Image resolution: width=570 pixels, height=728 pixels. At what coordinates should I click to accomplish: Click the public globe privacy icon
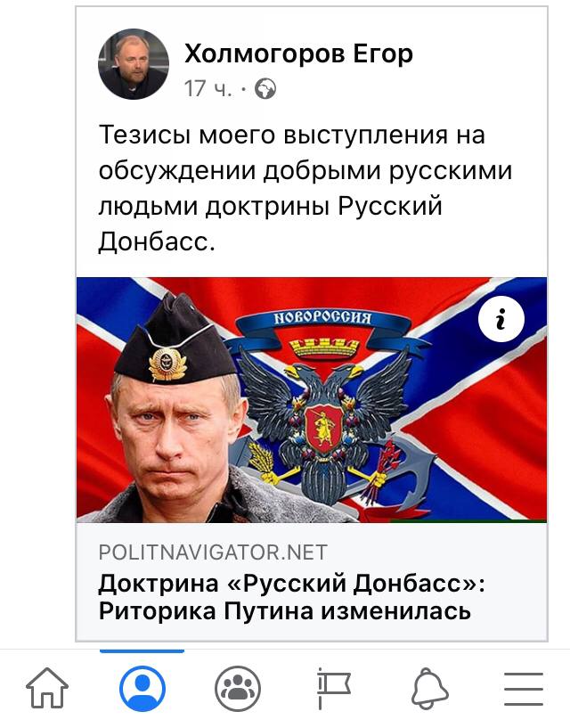pyautogui.click(x=265, y=88)
